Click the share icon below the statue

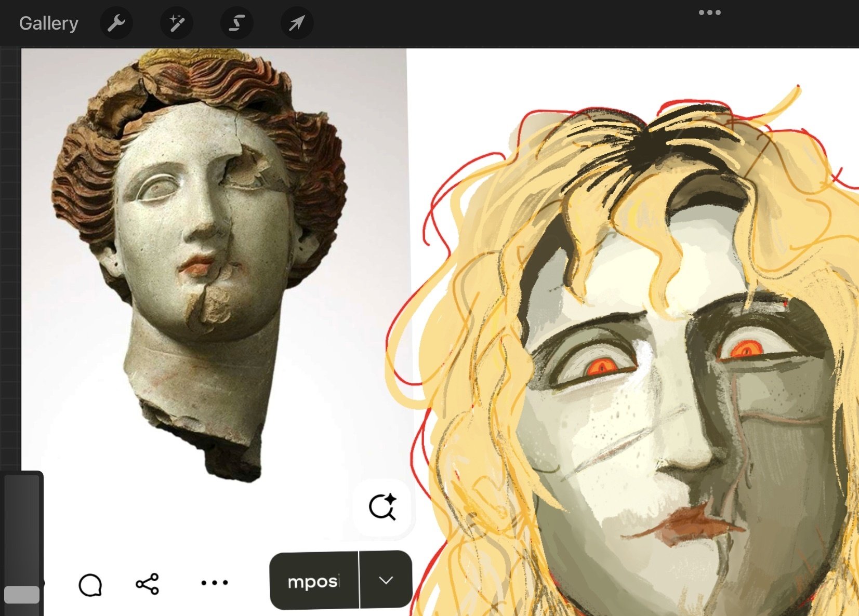tap(147, 584)
